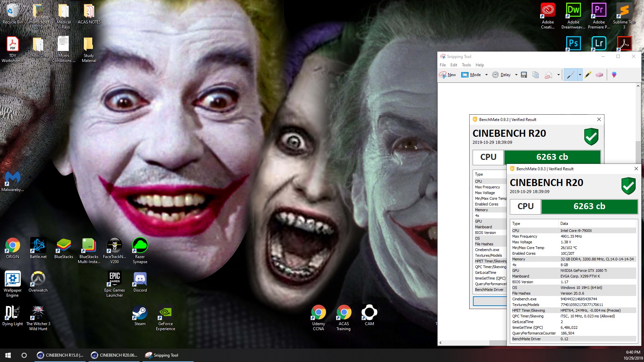Open the ACAS NOTES folder icon
Image resolution: width=644 pixels, height=362 pixels.
(89, 14)
